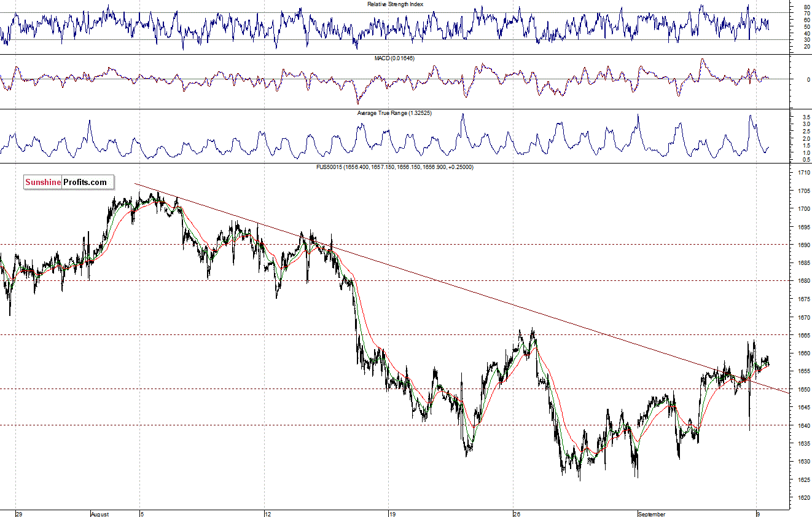
Task: Click the 9 date label on time axis
Action: tap(759, 513)
